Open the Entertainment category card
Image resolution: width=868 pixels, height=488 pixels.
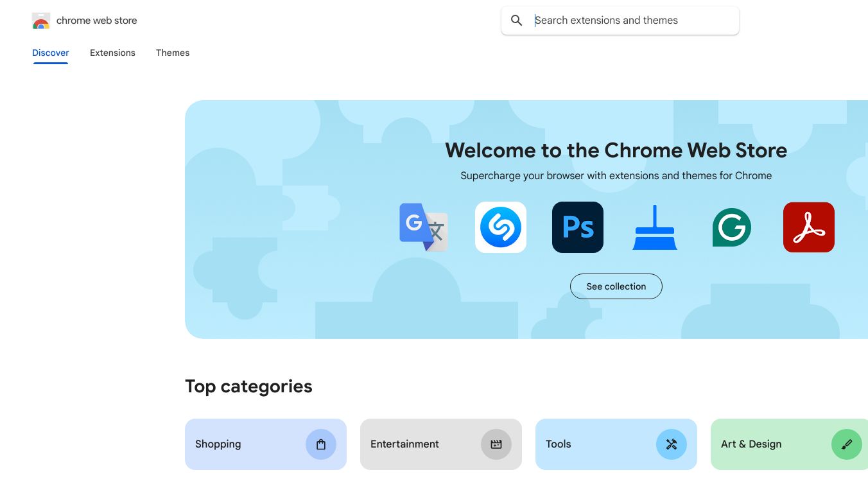[424, 444]
